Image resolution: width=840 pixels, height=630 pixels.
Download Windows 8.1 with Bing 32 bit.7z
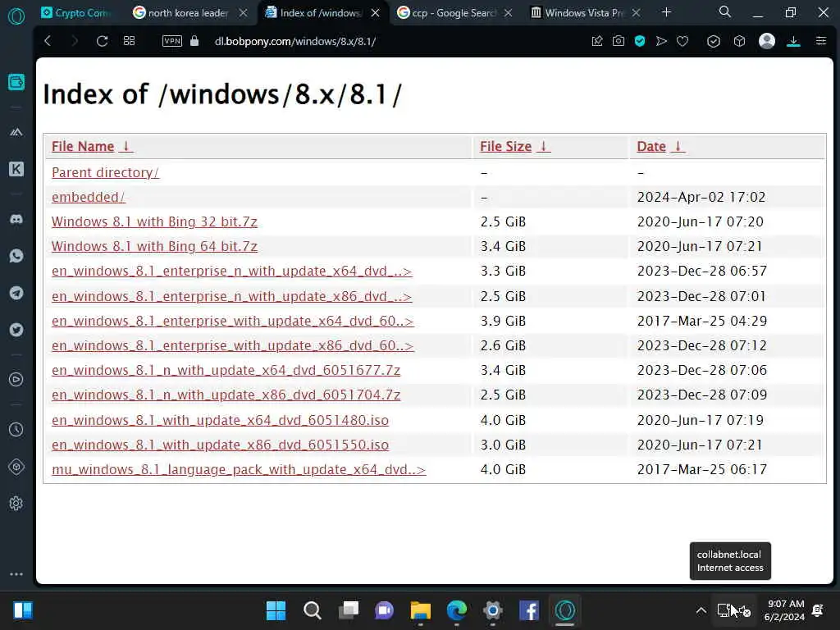[154, 221]
